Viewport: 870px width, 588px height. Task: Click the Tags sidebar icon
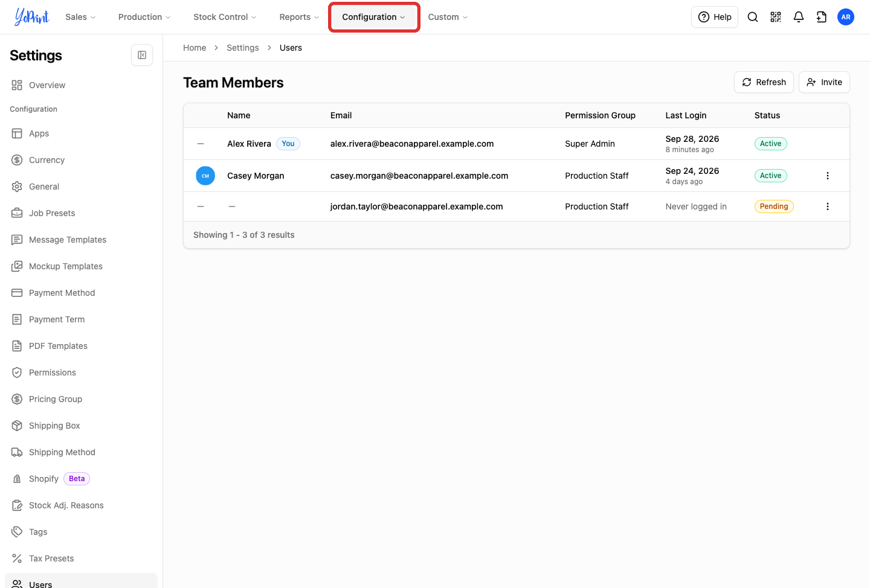(x=17, y=532)
